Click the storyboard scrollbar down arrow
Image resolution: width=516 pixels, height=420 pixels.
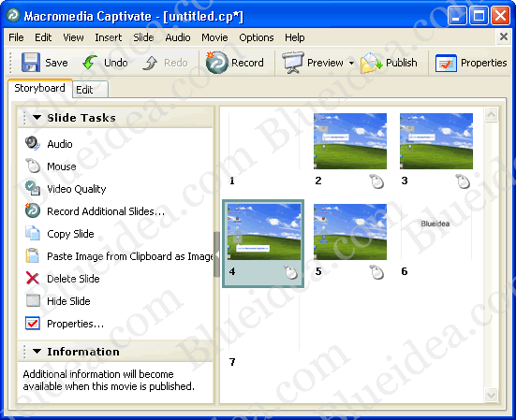point(491,395)
